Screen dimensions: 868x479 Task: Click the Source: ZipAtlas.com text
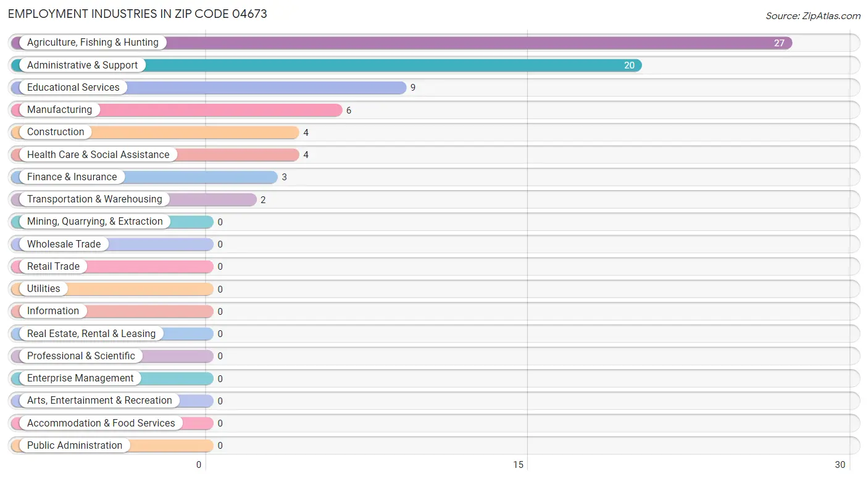click(x=812, y=16)
